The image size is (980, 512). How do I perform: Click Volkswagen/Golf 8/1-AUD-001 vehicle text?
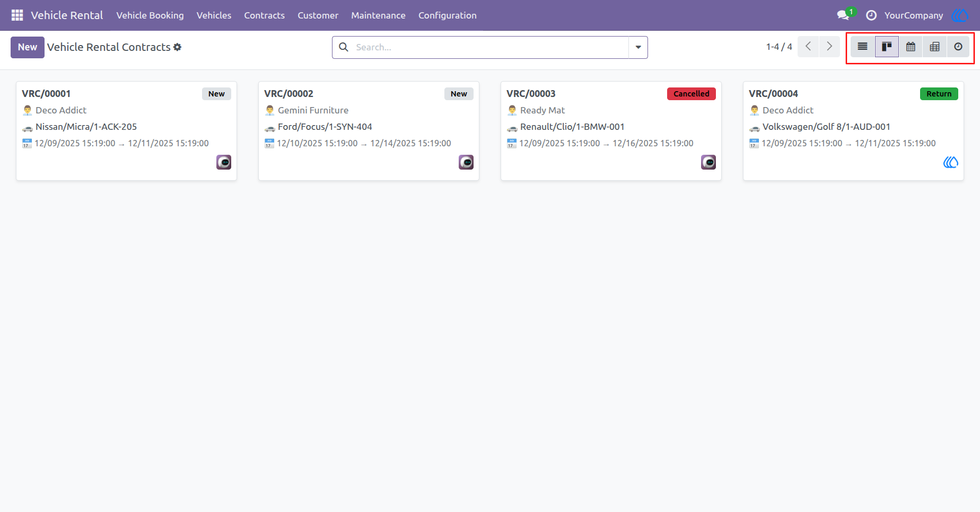coord(826,127)
